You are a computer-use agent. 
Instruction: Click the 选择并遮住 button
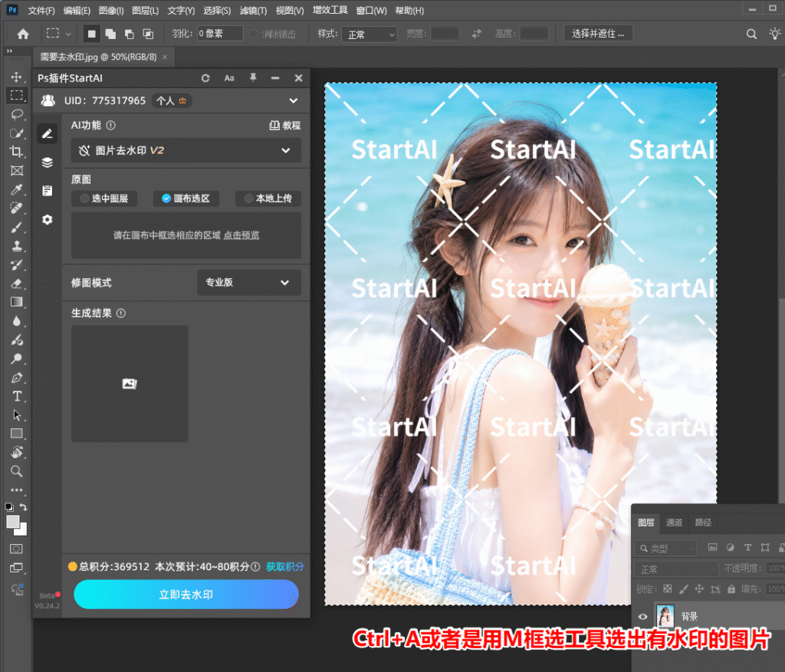point(598,34)
